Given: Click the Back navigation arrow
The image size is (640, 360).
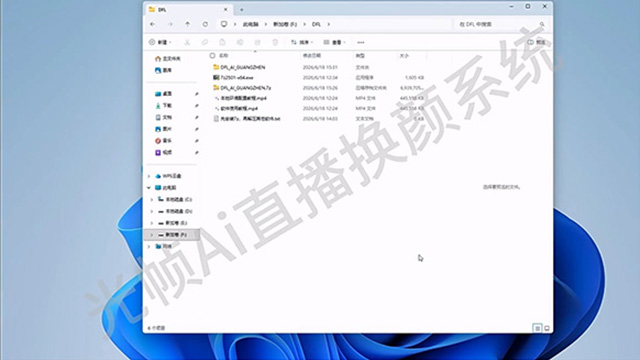Looking at the screenshot, I should [x=152, y=24].
